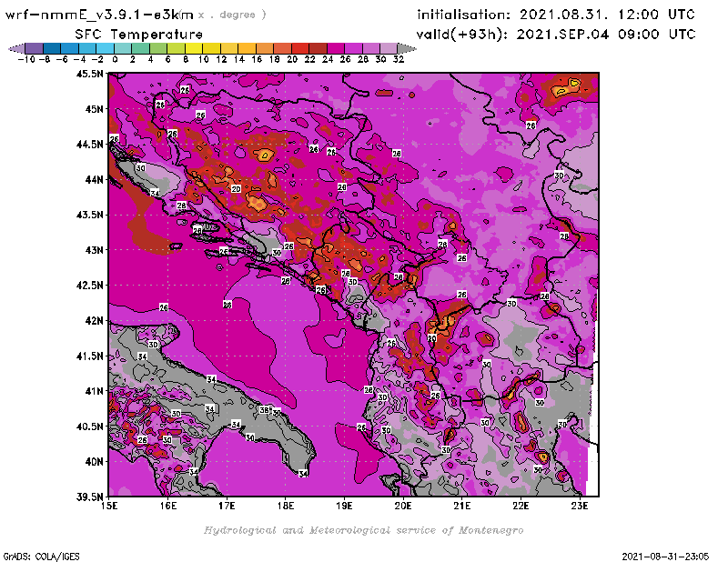Select the 20E longitude label

coord(403,506)
